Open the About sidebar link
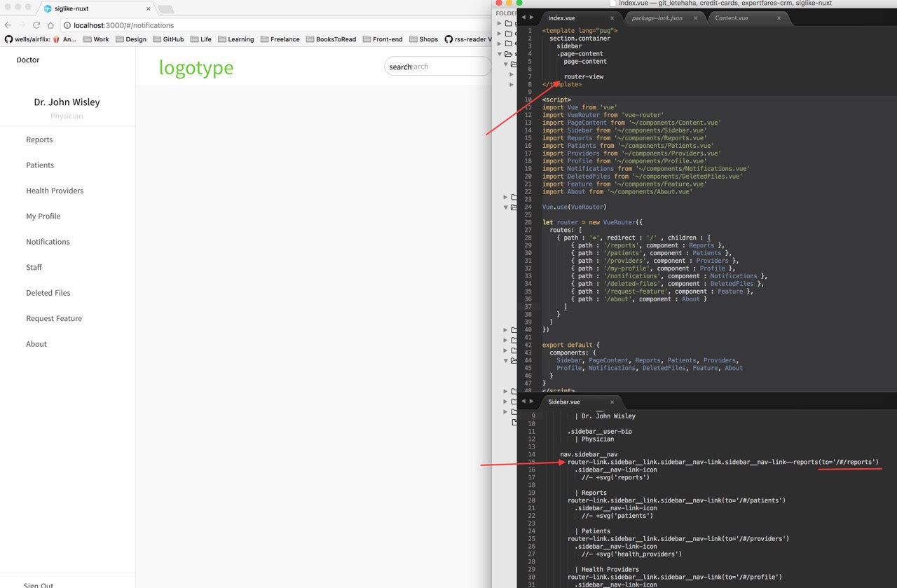Viewport: 897px width, 588px height. [36, 344]
